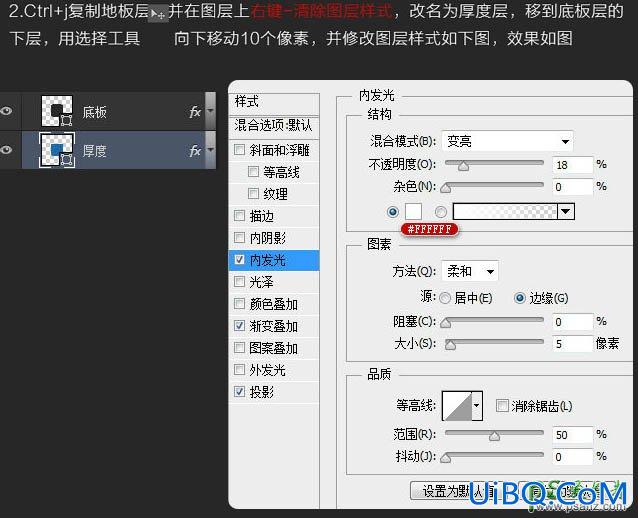Adjust the 阻塞 slider handle
This screenshot has width=638, height=518.
tap(446, 323)
